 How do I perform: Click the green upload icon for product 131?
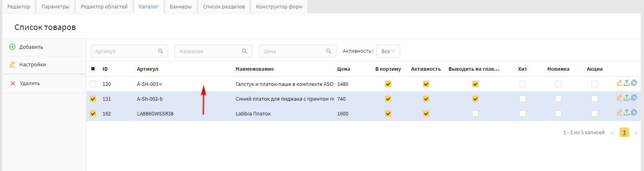627,98
